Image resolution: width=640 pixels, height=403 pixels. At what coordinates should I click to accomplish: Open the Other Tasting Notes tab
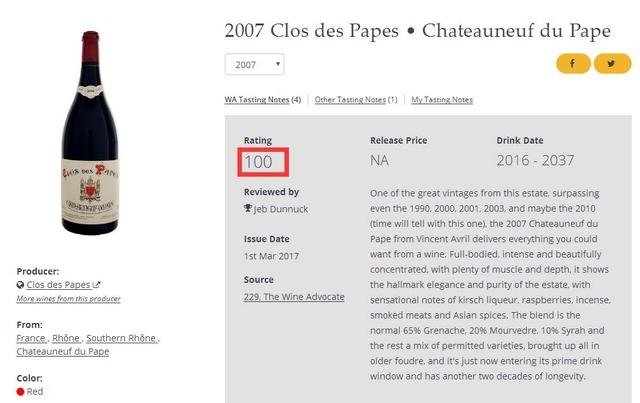point(350,100)
